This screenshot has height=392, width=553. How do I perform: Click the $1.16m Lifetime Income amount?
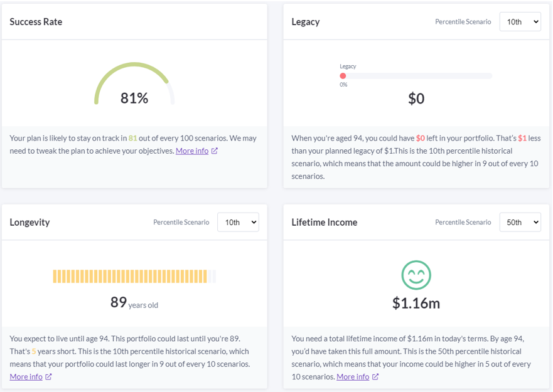click(416, 303)
